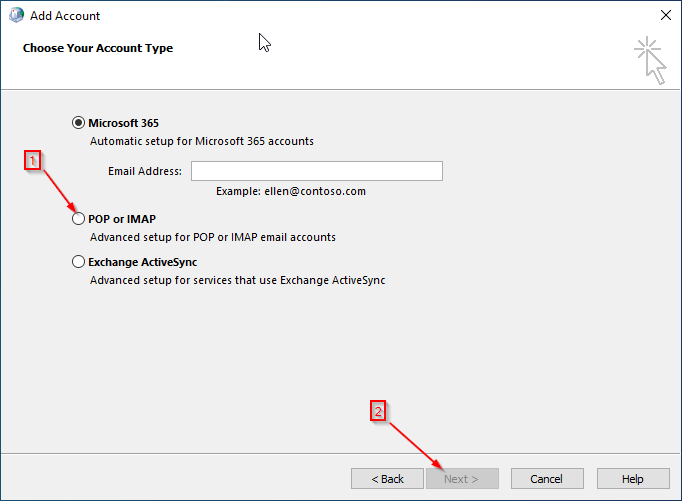The width and height of the screenshot is (682, 501).
Task: Go back with the Back button
Action: pyautogui.click(x=387, y=479)
